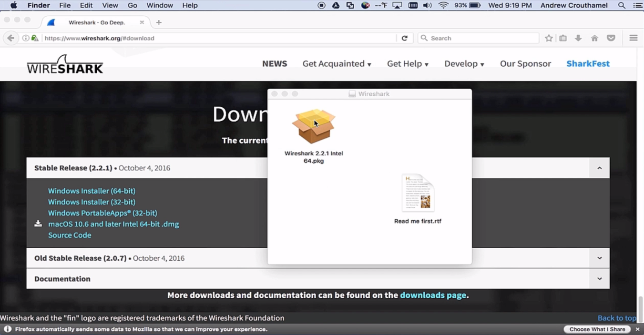This screenshot has width=644, height=335.
Task: Go to Firefox home page icon
Action: pyautogui.click(x=594, y=38)
